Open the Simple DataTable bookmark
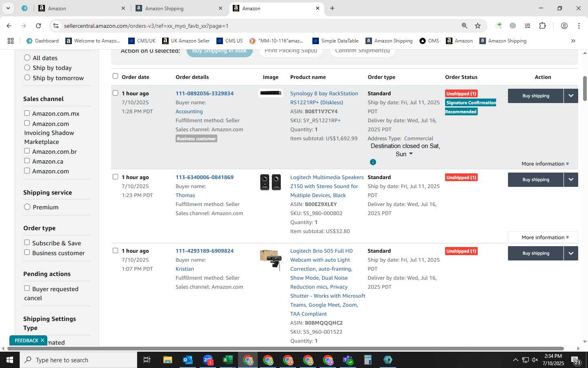Viewport: 588px width, 368px height. point(335,41)
